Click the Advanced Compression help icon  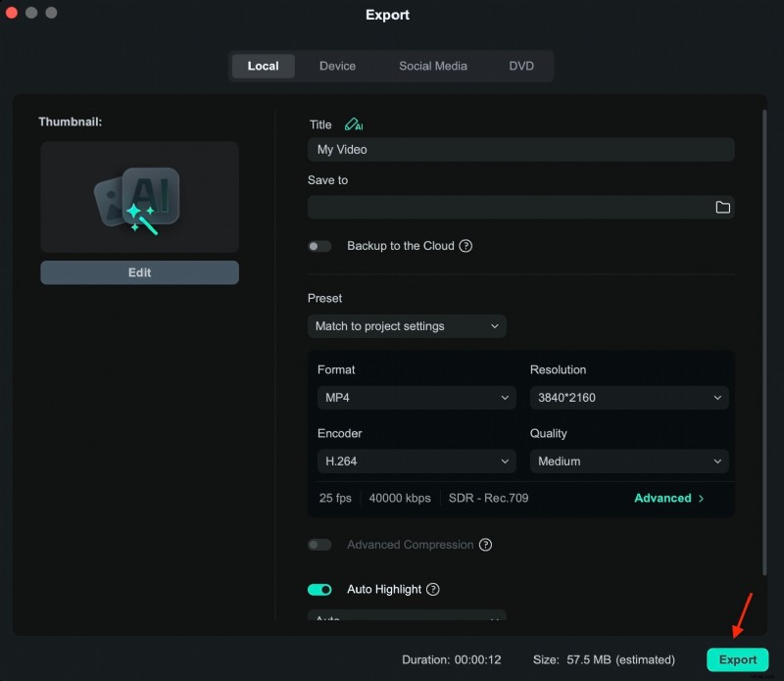coord(486,544)
